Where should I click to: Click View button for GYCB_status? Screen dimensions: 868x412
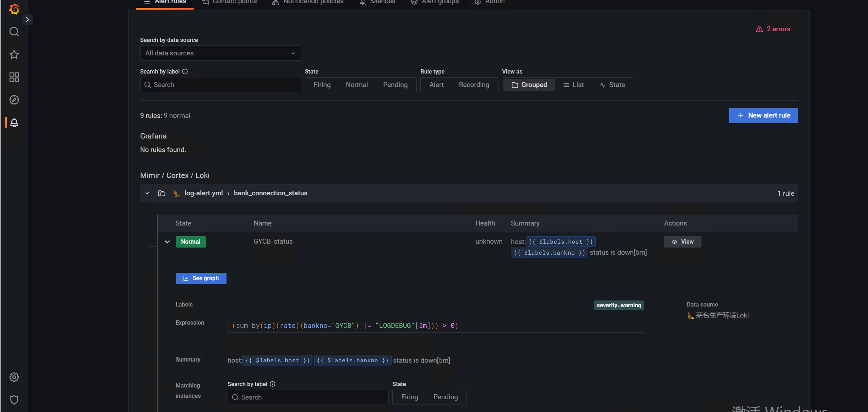[x=683, y=242]
